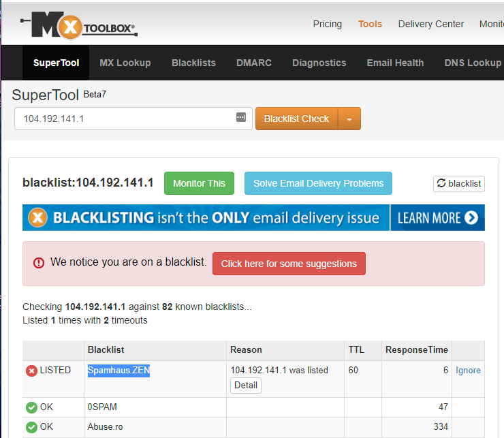The width and height of the screenshot is (504, 438).
Task: Open the DNS Lookup tab
Action: point(473,63)
